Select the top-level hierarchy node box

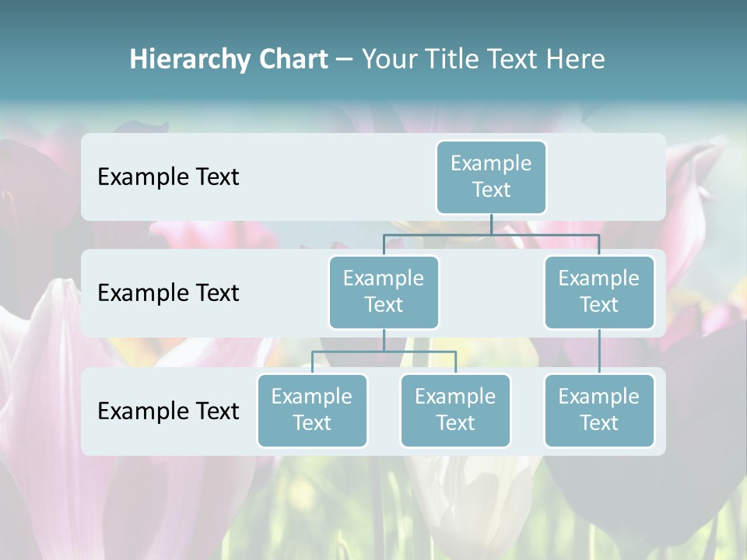[491, 177]
